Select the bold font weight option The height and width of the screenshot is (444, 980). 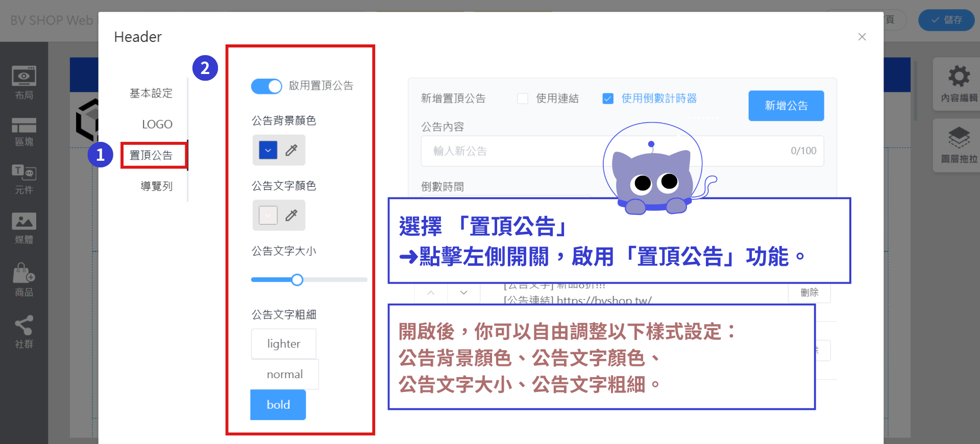(278, 405)
